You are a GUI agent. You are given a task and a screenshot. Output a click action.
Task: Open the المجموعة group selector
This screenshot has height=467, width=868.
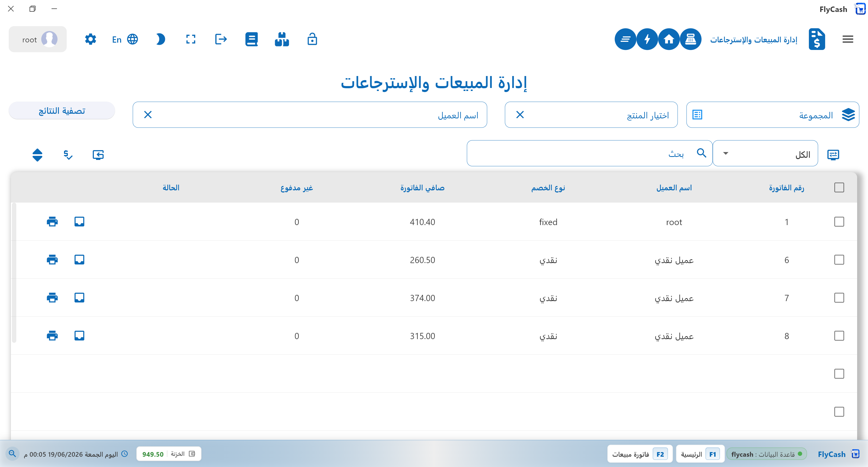773,115
